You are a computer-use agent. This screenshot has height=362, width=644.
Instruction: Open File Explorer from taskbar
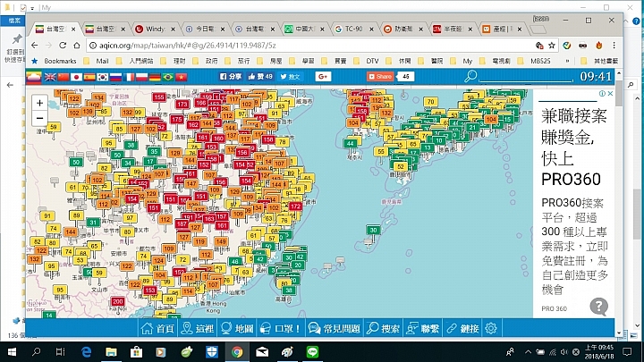coord(111,352)
